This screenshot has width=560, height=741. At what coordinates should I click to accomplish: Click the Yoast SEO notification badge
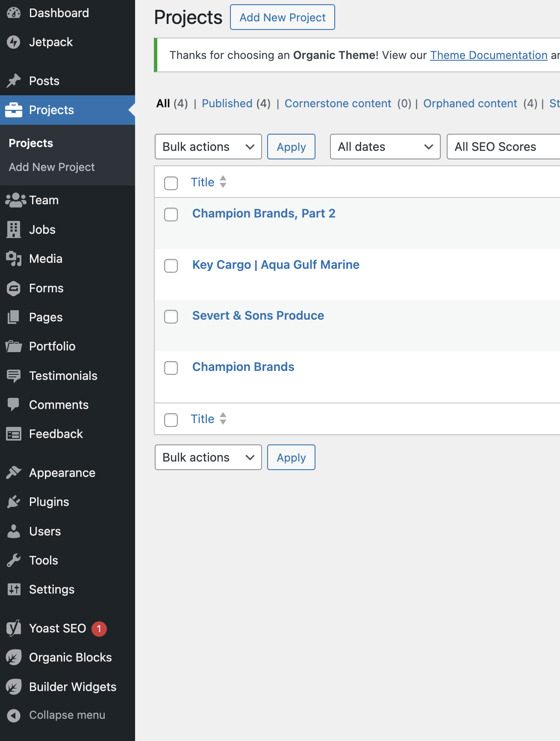click(x=99, y=629)
